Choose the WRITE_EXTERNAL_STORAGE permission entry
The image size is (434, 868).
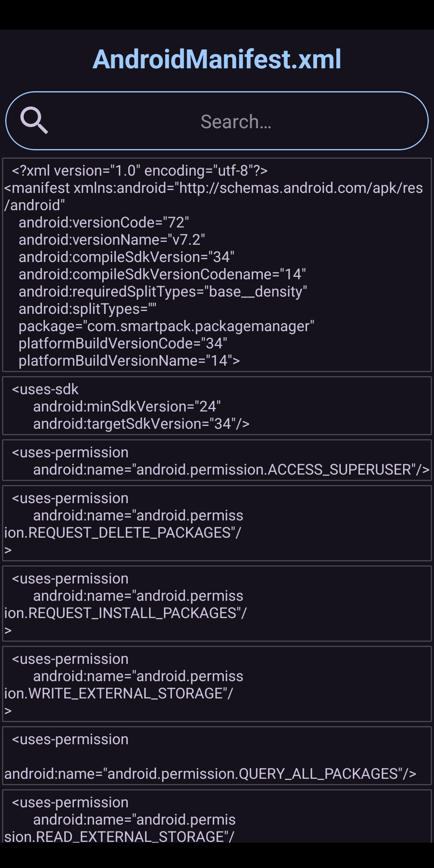217,684
